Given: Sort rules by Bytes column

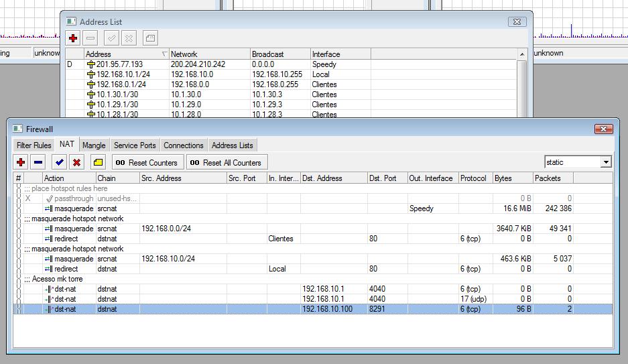Looking at the screenshot, I should (513, 178).
